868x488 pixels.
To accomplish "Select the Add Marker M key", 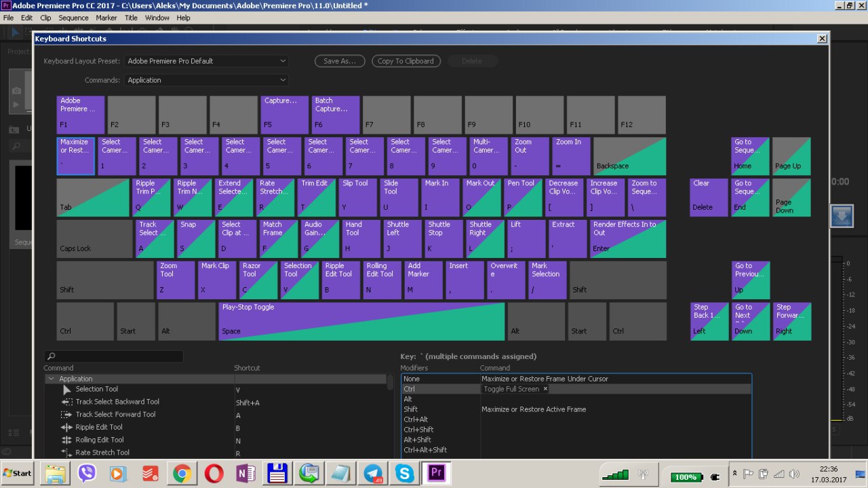I will tap(424, 280).
